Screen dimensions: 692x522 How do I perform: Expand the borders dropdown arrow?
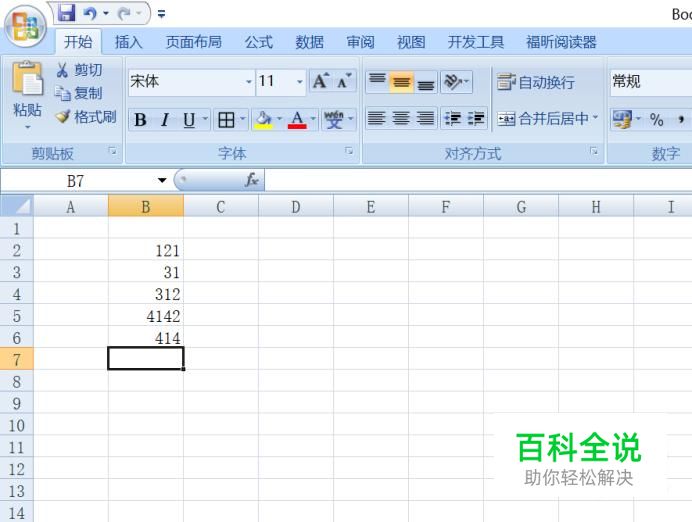(x=242, y=119)
